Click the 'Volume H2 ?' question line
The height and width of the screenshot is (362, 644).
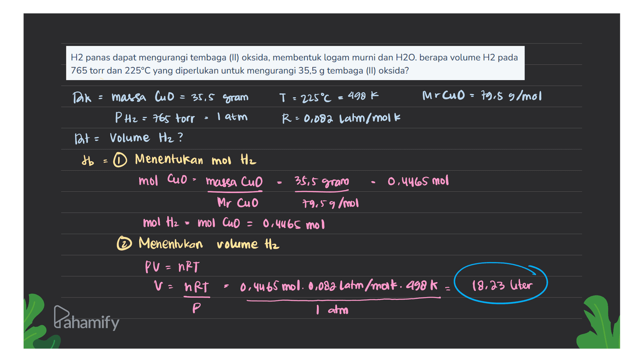click(147, 138)
